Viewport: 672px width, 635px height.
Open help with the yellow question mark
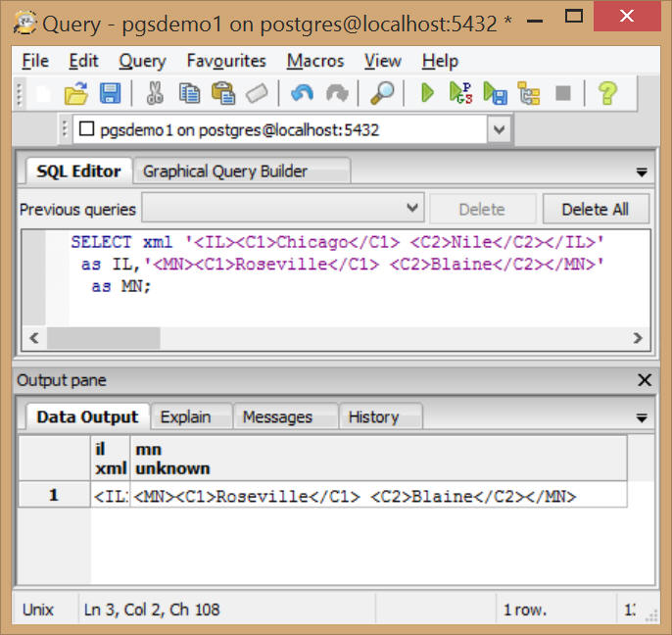click(x=607, y=93)
